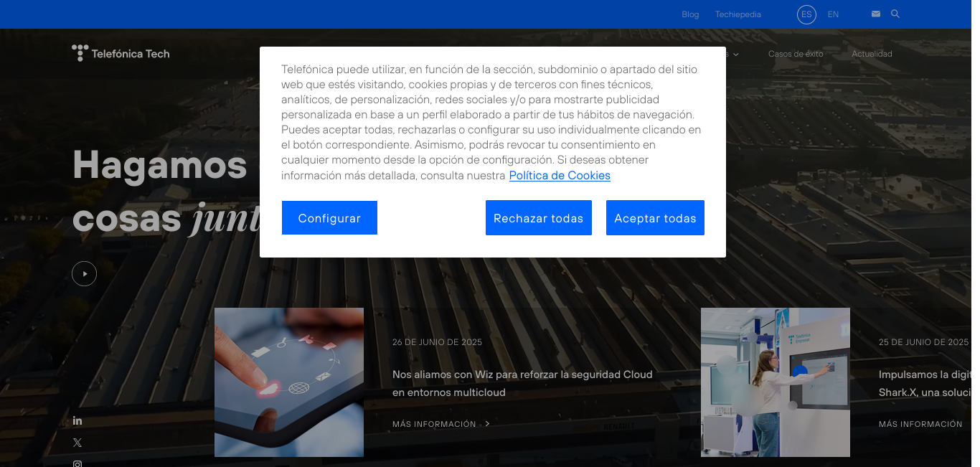Click the arrow next to Wiz article's Más información
The image size is (980, 467).
pos(488,424)
